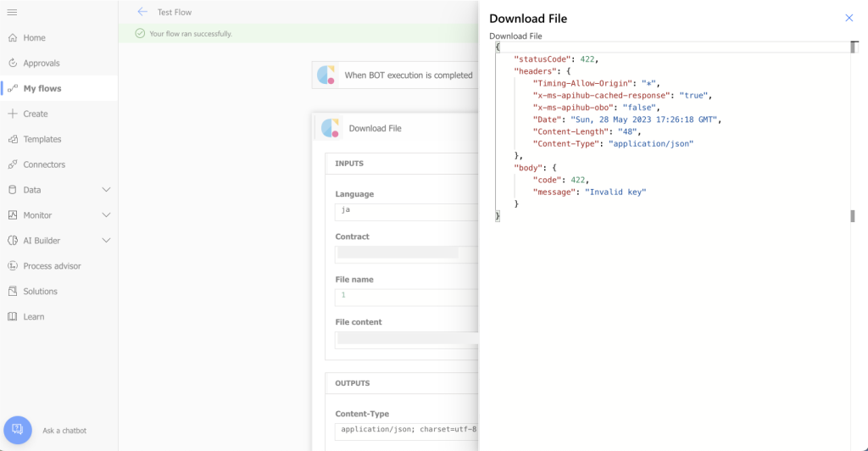Open the 'When BOT execution is completed' step
Image resolution: width=868 pixels, height=451 pixels.
point(395,75)
